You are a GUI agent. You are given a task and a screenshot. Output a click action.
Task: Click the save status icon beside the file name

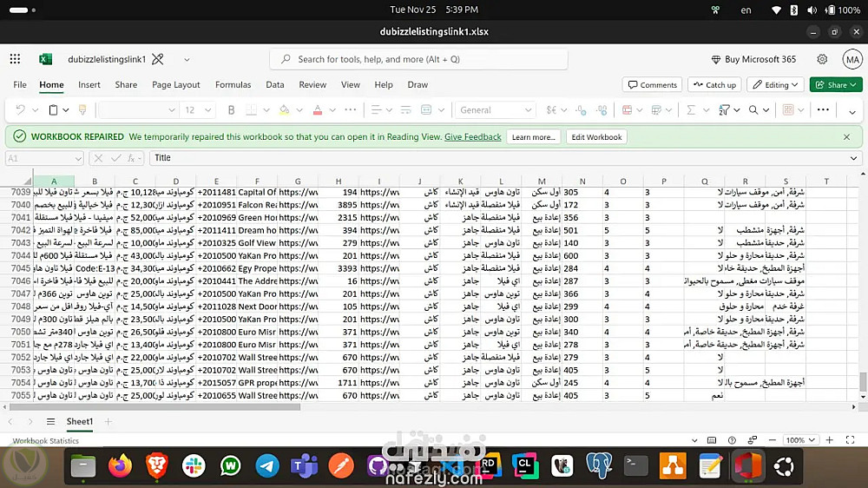click(158, 59)
